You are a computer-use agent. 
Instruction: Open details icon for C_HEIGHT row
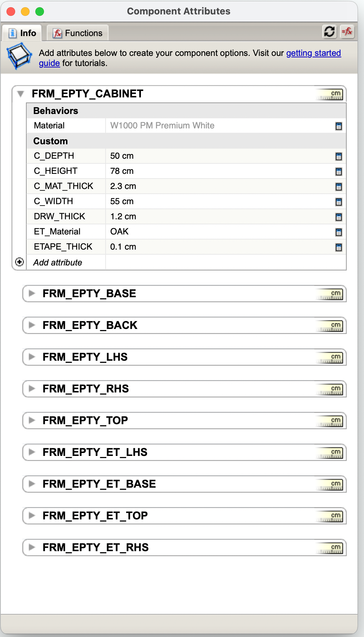coord(338,172)
